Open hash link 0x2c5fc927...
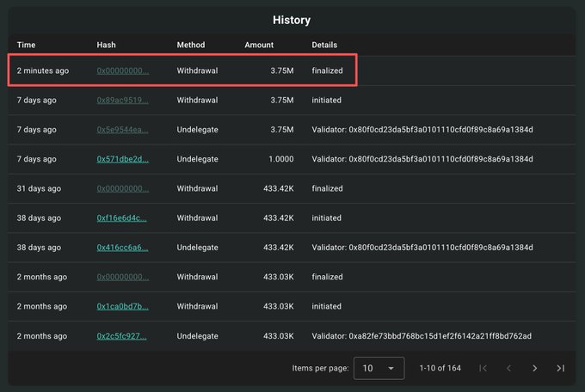 [121, 335]
